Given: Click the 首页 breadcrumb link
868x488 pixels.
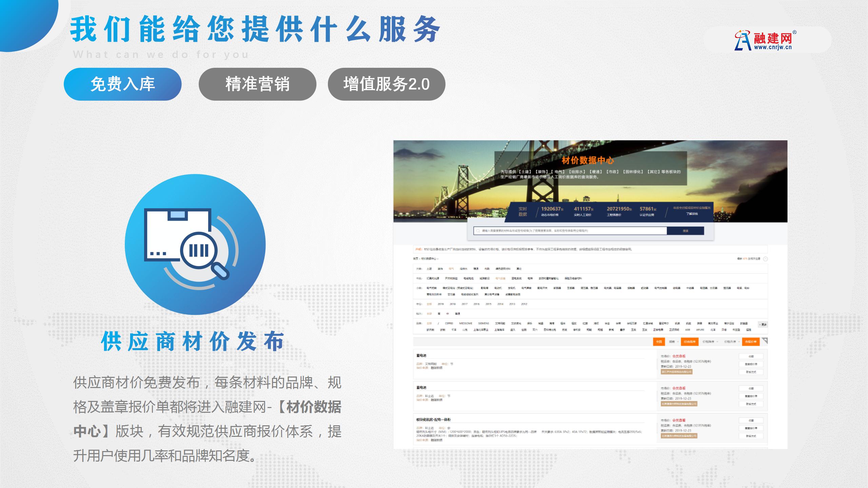Looking at the screenshot, I should point(416,259).
